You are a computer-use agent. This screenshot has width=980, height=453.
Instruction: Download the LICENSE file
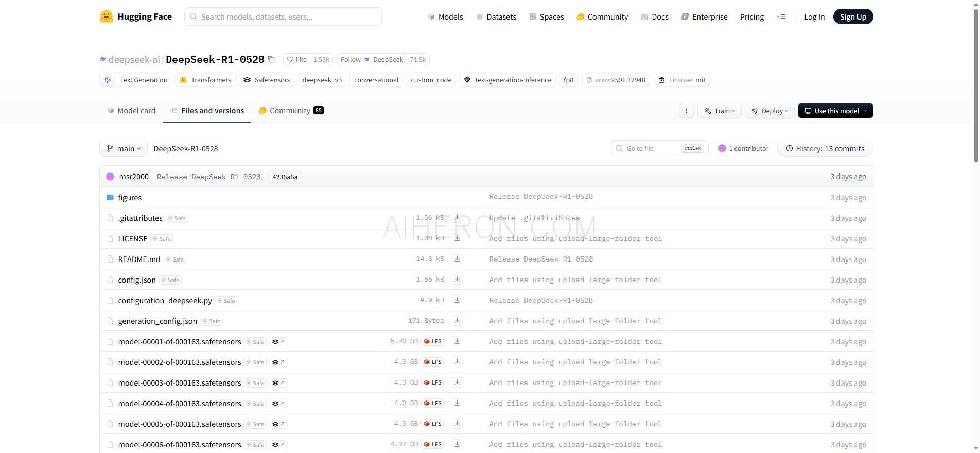pos(457,238)
